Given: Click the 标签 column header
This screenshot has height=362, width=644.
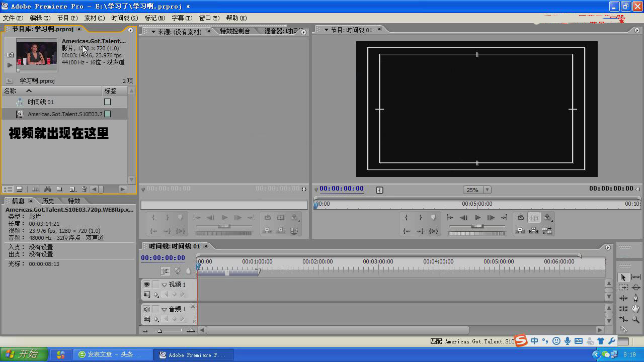Looking at the screenshot, I should point(115,91).
